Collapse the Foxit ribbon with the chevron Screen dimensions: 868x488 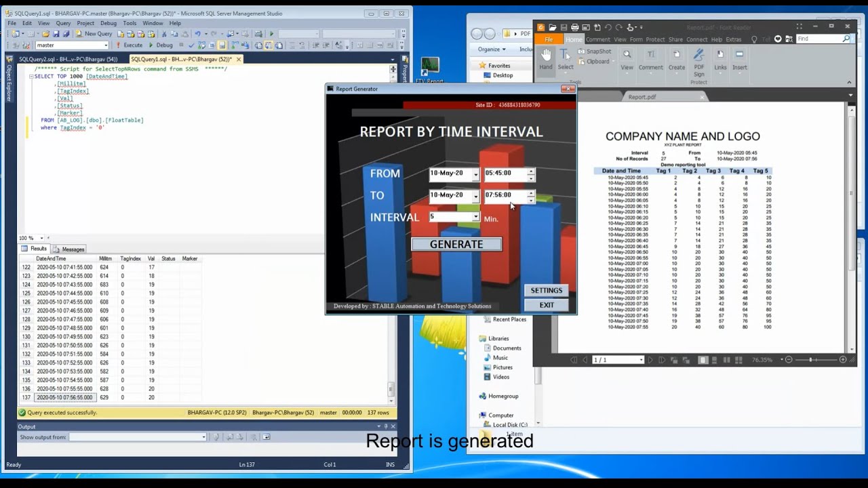pyautogui.click(x=849, y=83)
